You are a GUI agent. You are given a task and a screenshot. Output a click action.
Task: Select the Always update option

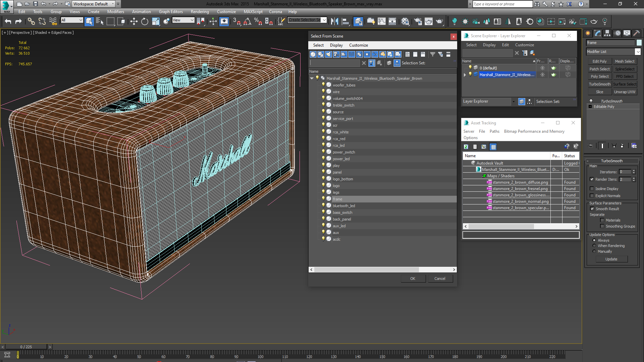594,240
